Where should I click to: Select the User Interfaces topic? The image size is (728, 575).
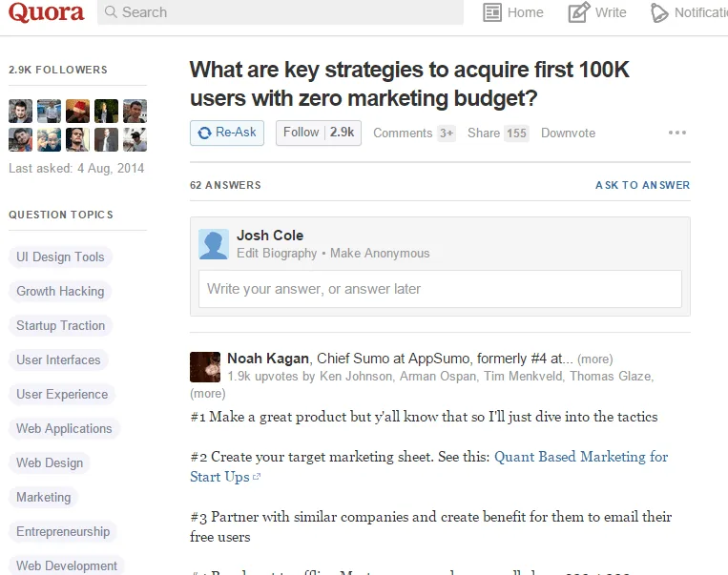click(x=58, y=360)
